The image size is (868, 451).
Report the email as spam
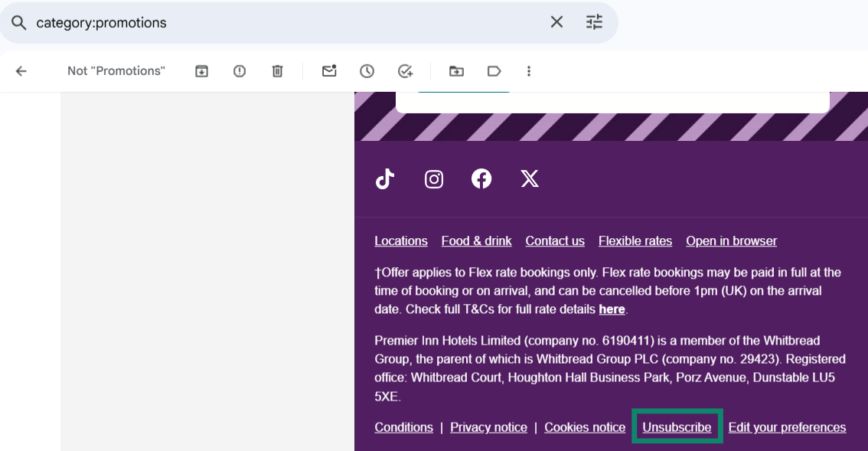239,70
